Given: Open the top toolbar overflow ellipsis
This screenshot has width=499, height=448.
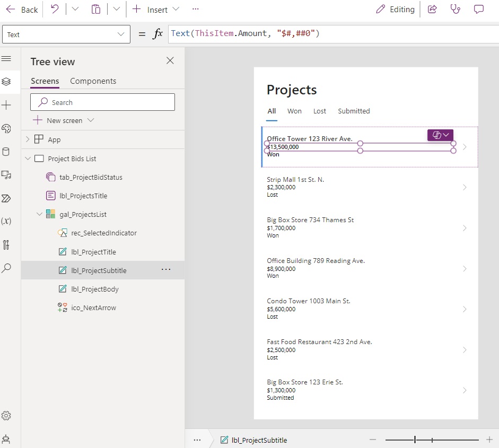Looking at the screenshot, I should coord(195,9).
